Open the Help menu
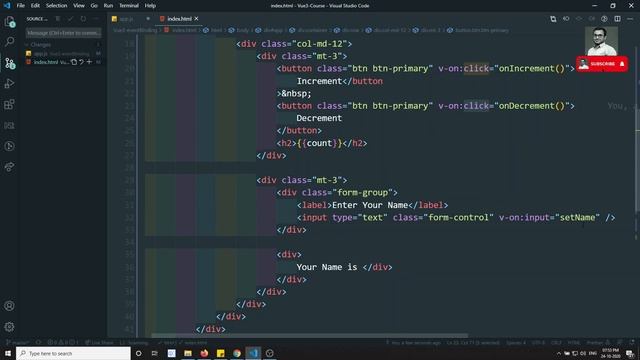This screenshot has width=640, height=360. [150, 6]
